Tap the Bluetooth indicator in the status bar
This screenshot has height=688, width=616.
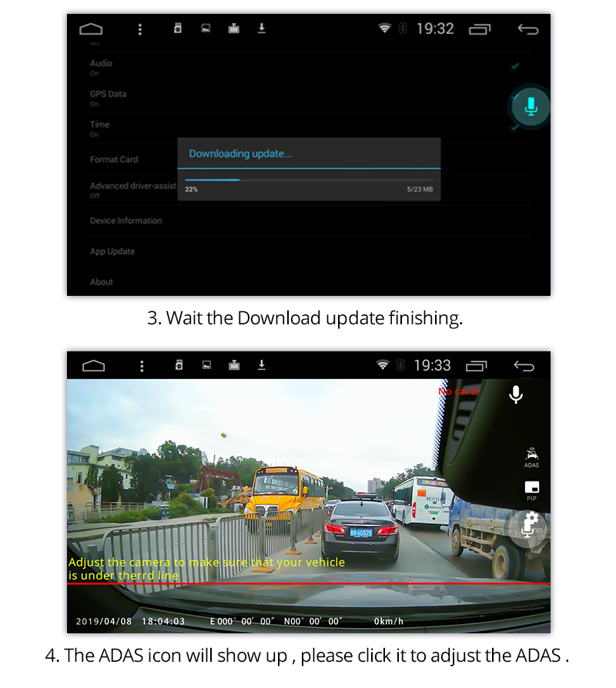[x=402, y=29]
